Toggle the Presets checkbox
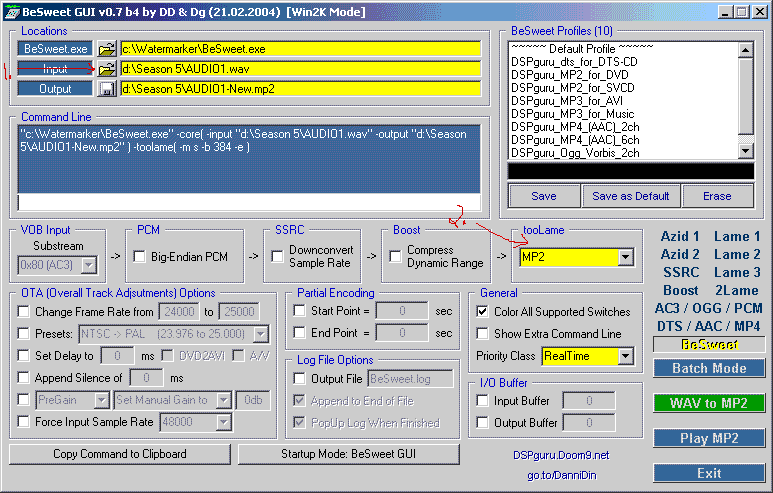Image resolution: width=773 pixels, height=493 pixels. (x=23, y=333)
